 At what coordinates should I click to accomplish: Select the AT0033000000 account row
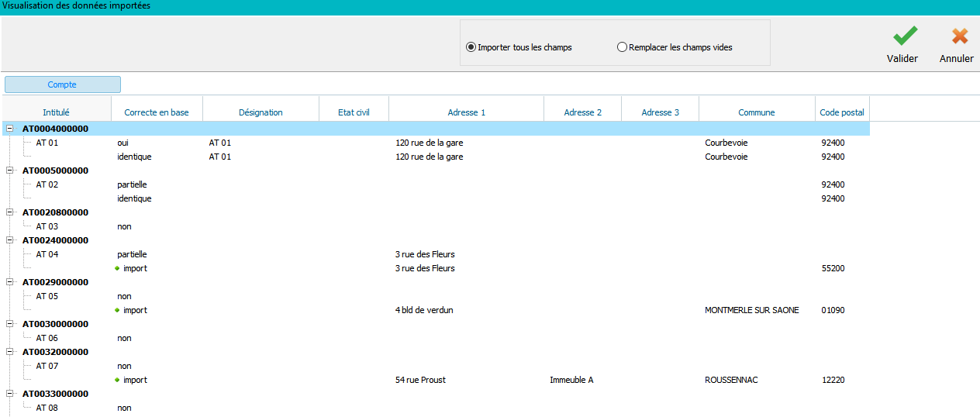point(55,394)
